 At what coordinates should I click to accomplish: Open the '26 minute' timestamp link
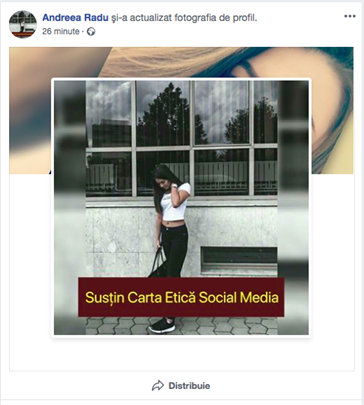coord(61,32)
